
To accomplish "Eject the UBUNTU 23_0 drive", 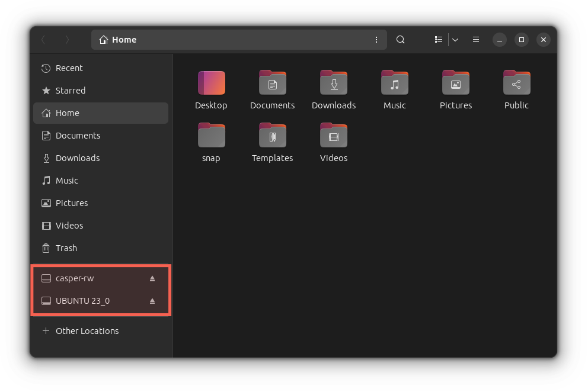I will (x=152, y=300).
